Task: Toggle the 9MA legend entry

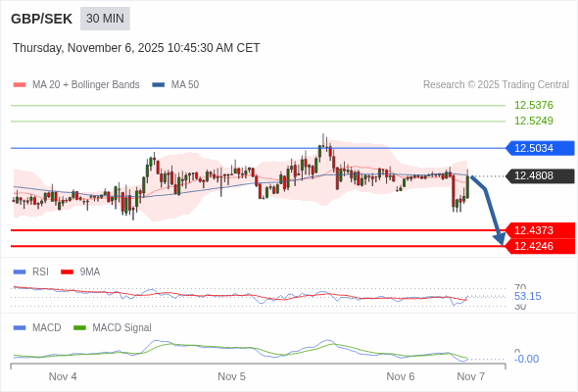Action: pyautogui.click(x=80, y=271)
